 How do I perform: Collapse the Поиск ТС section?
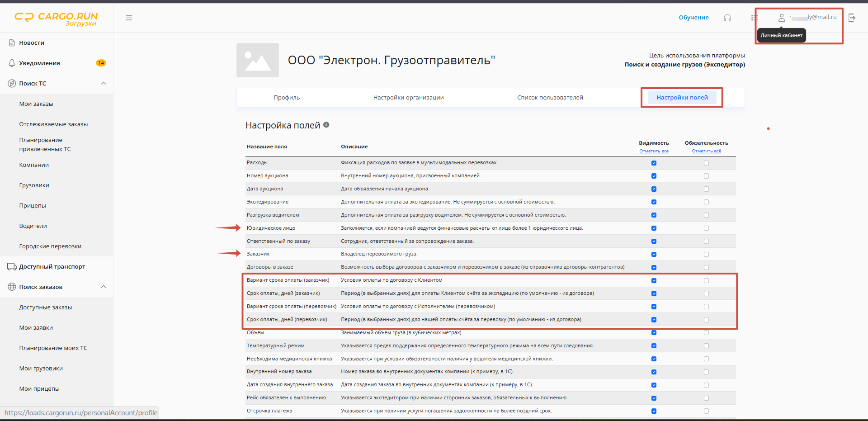104,83
